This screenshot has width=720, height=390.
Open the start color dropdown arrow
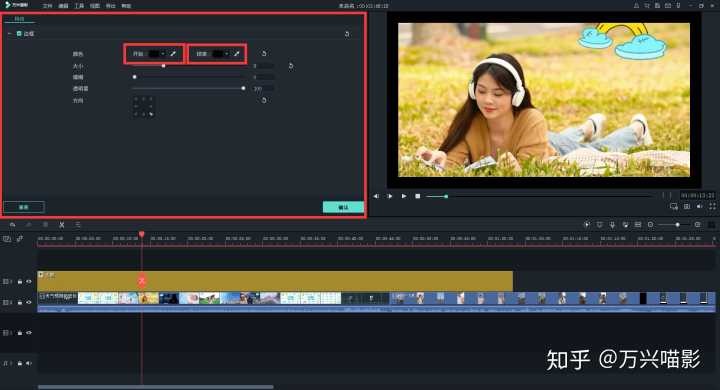click(163, 54)
